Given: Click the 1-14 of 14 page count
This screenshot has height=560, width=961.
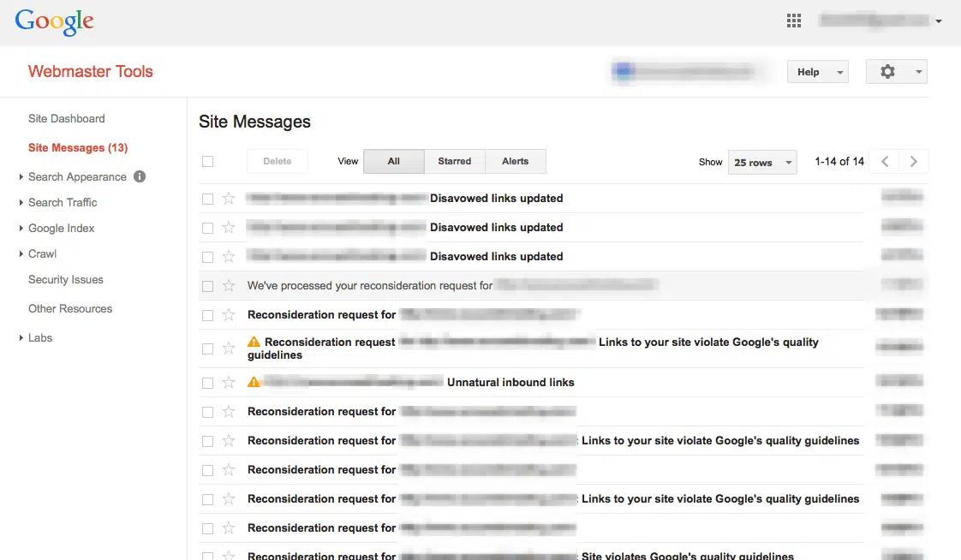Looking at the screenshot, I should (839, 161).
